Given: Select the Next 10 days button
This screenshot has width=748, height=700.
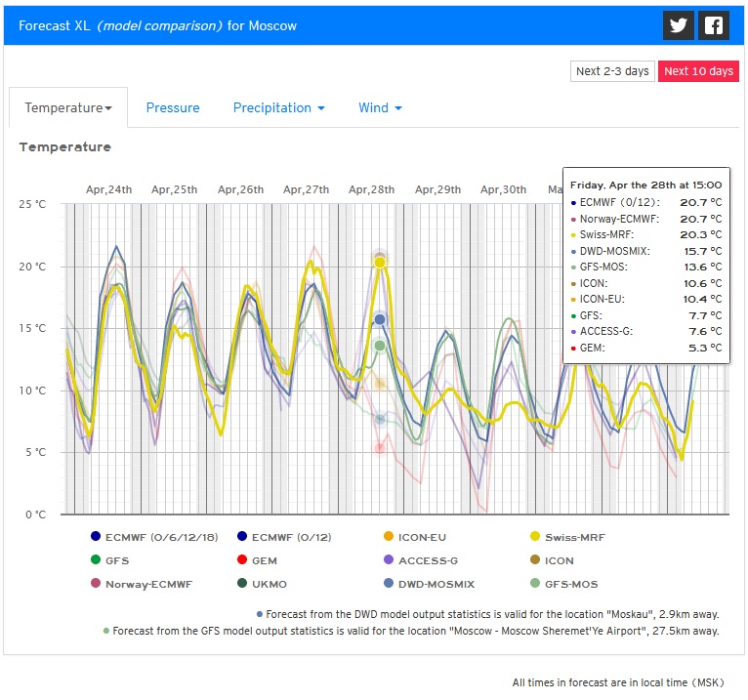Looking at the screenshot, I should [x=698, y=71].
